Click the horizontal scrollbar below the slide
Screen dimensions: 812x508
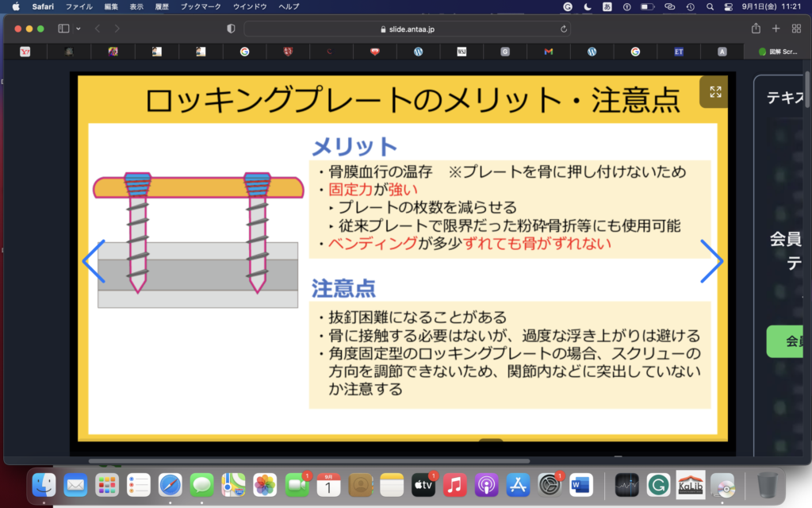click(309, 460)
